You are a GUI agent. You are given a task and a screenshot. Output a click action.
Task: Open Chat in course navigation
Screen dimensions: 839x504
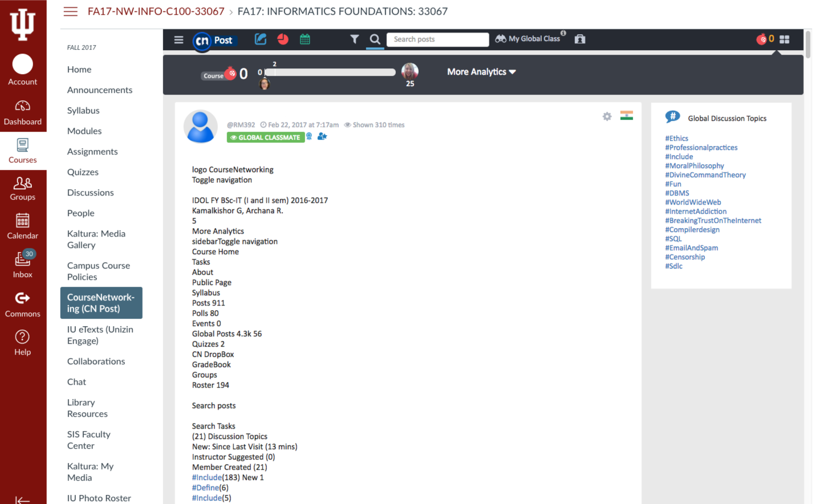point(76,382)
